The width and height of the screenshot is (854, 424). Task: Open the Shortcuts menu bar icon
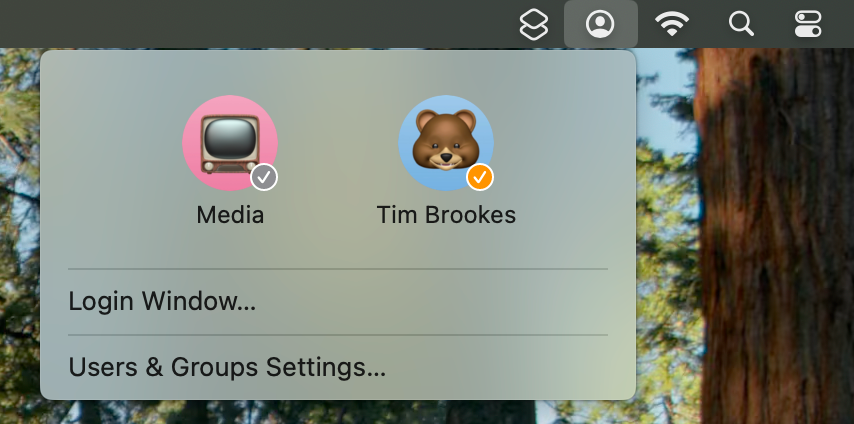[534, 24]
